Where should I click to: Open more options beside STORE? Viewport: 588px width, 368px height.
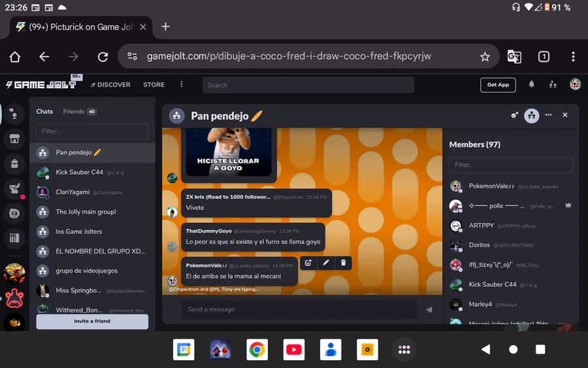coord(182,84)
